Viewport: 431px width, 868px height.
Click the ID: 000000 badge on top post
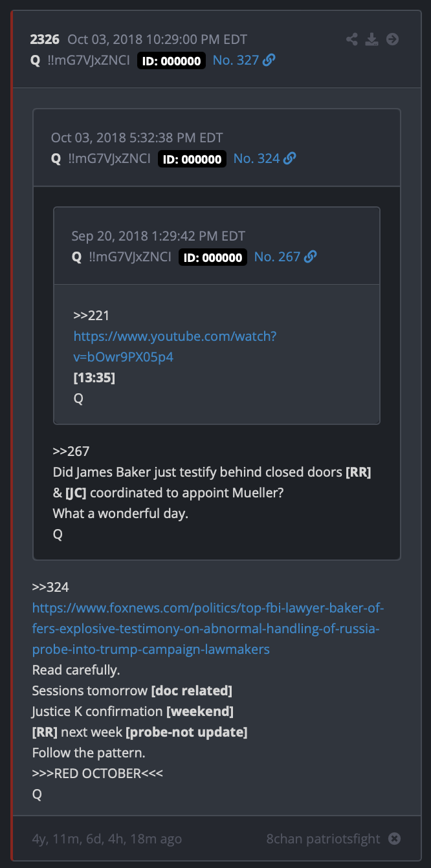coord(171,61)
